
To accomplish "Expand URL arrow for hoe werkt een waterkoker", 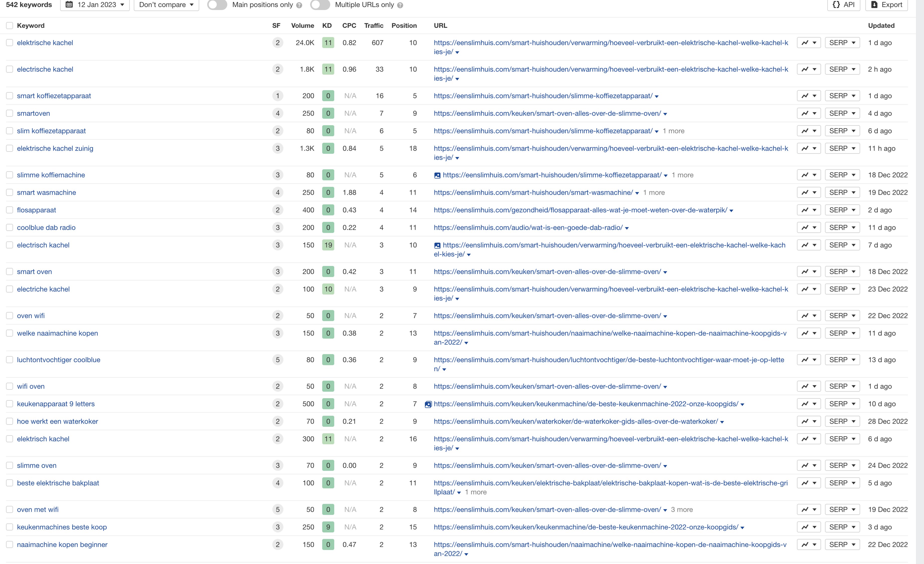I will tap(722, 422).
